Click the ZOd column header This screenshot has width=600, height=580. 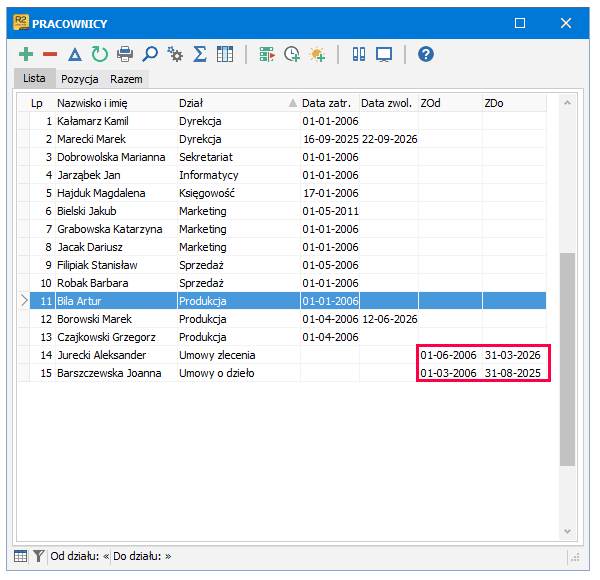(x=450, y=103)
